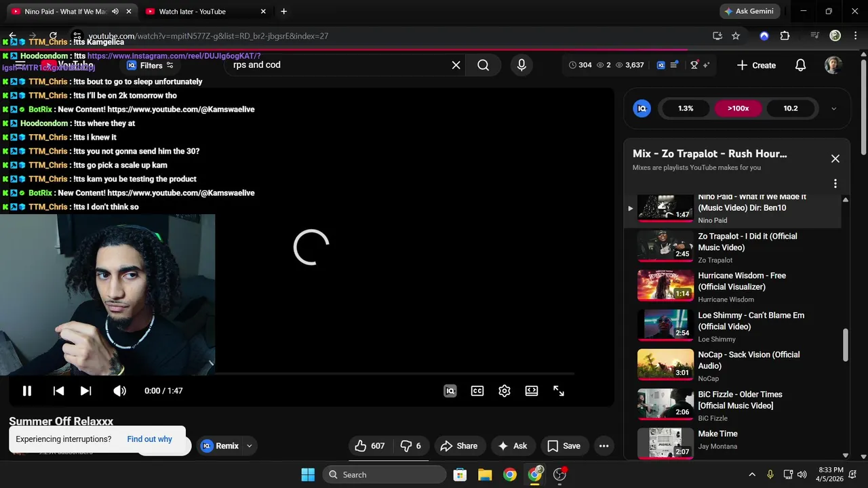Open Chrome media controls icon
868x488 pixels.
click(815, 36)
